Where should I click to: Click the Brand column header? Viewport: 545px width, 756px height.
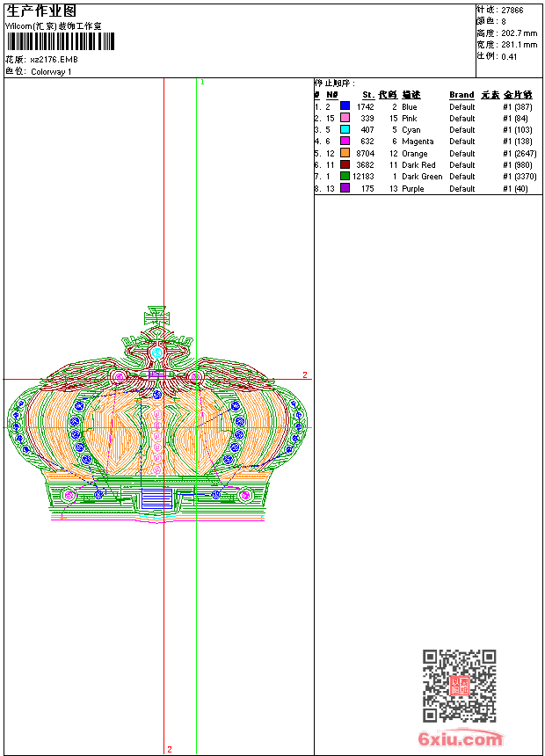coord(461,95)
